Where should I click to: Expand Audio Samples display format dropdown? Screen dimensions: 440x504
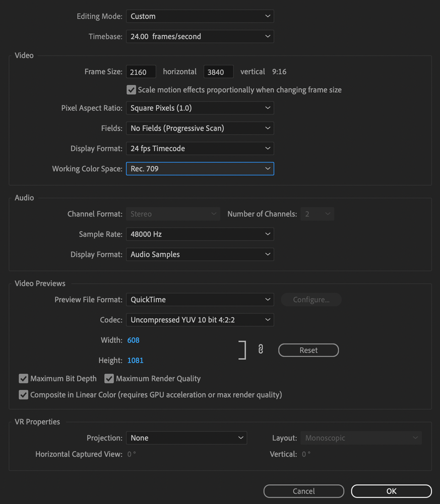tap(200, 254)
